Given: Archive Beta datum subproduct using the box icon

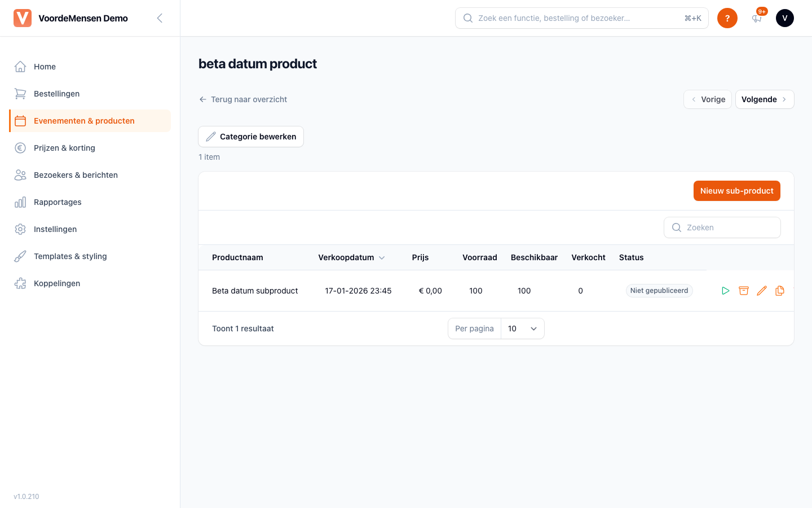Looking at the screenshot, I should (744, 291).
